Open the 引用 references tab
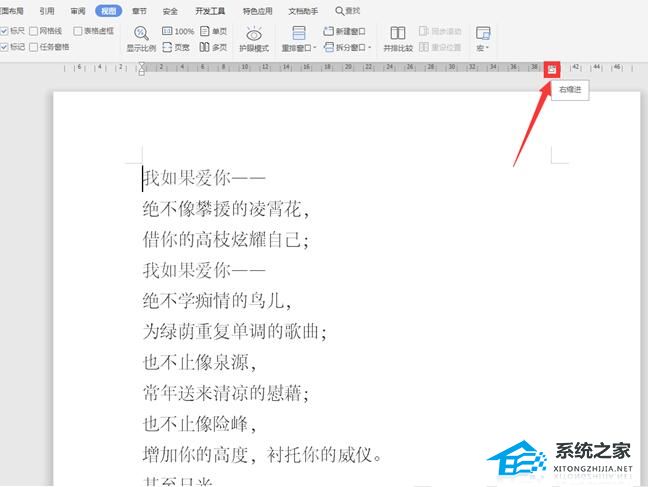Viewport: 648px width, 487px height. tap(47, 11)
